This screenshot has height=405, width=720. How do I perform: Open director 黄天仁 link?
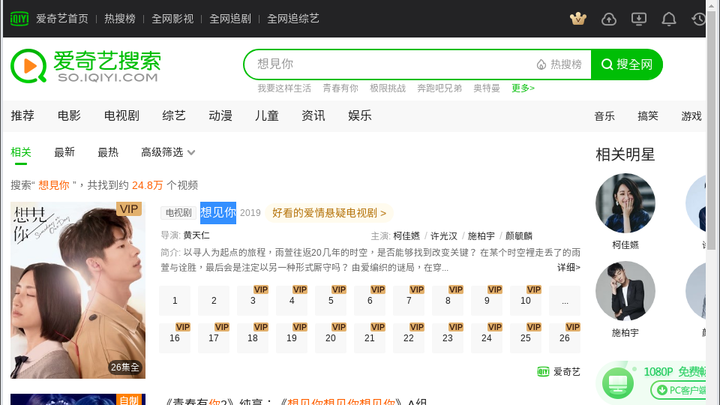click(197, 236)
